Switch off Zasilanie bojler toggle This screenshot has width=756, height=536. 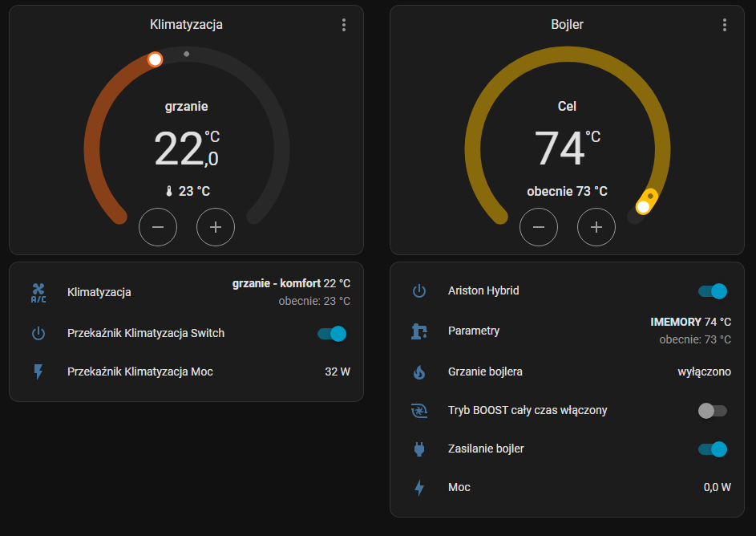[712, 449]
